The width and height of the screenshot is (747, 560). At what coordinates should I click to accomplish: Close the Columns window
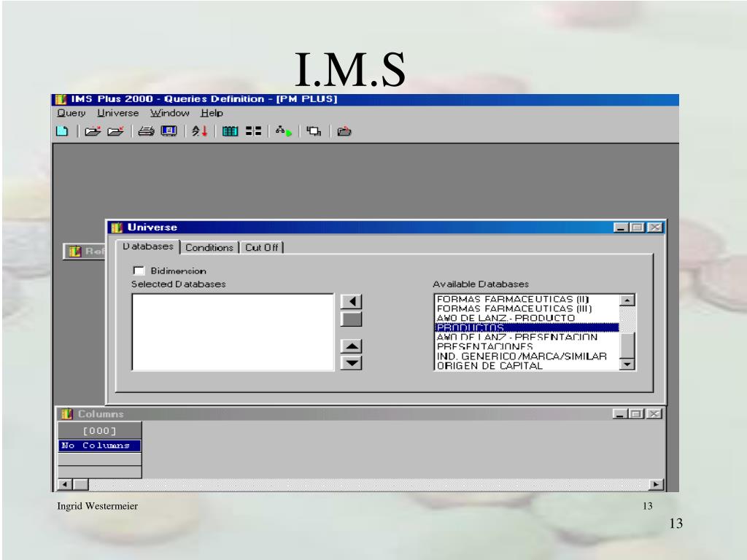(x=654, y=414)
